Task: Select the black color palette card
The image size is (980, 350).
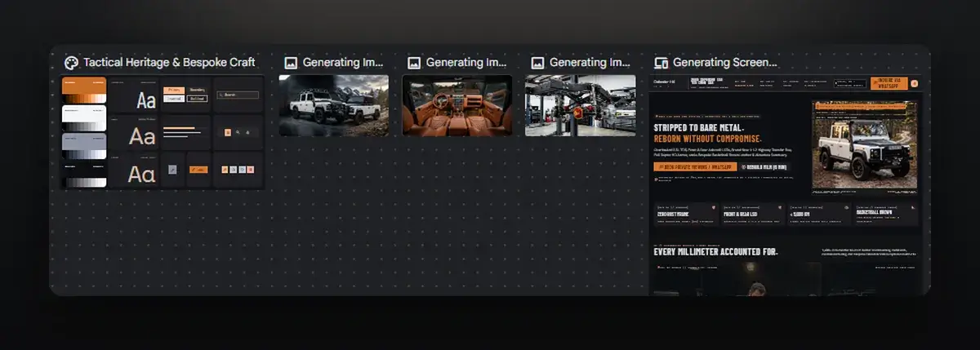Action: 84,173
